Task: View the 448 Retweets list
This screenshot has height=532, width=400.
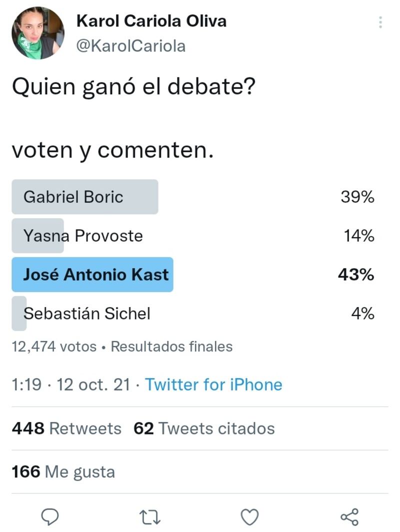Action: (x=66, y=428)
